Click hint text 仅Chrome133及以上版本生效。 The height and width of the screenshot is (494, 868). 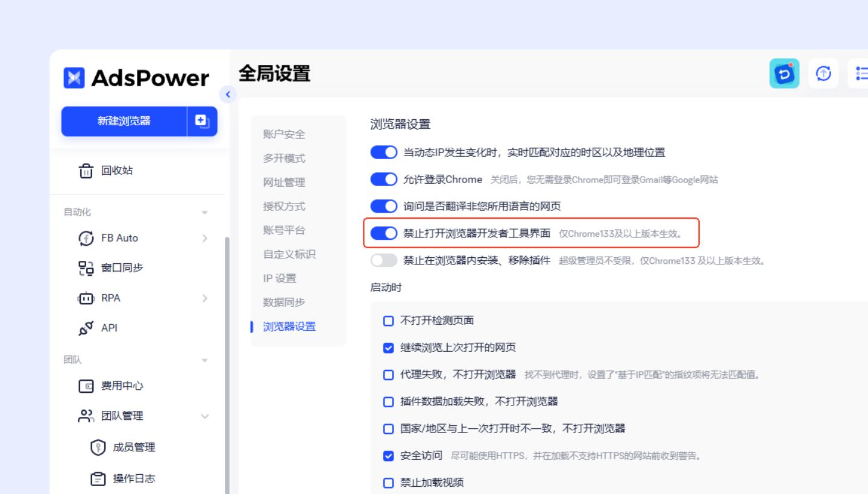(621, 234)
